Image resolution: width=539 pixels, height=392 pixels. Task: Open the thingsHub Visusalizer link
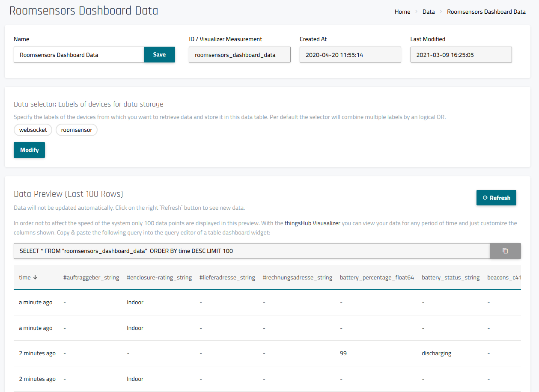tap(312, 223)
